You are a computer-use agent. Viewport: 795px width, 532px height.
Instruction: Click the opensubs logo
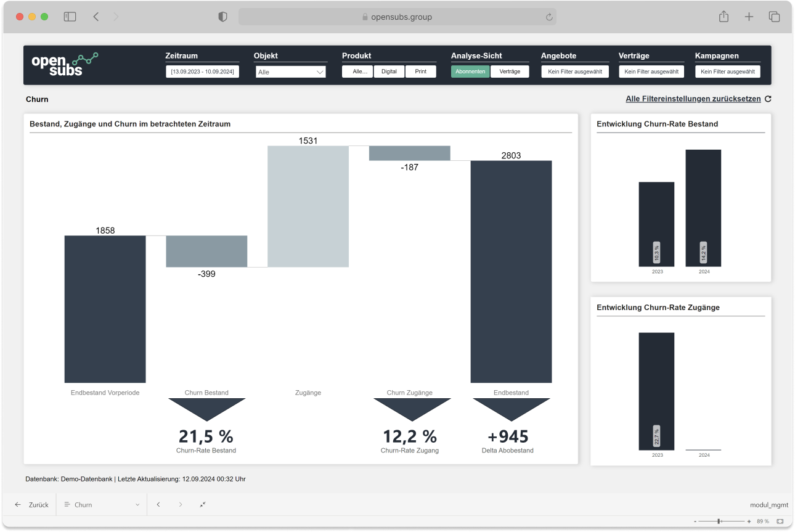(x=64, y=65)
